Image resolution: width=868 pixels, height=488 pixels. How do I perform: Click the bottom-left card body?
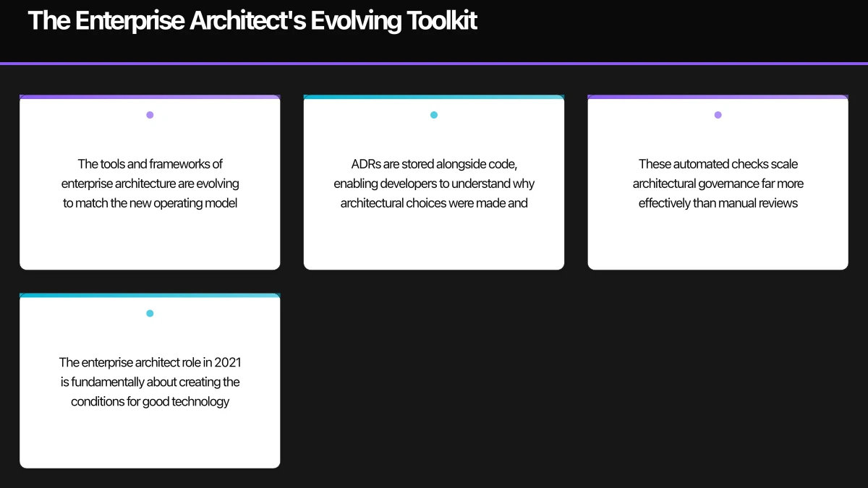click(150, 382)
